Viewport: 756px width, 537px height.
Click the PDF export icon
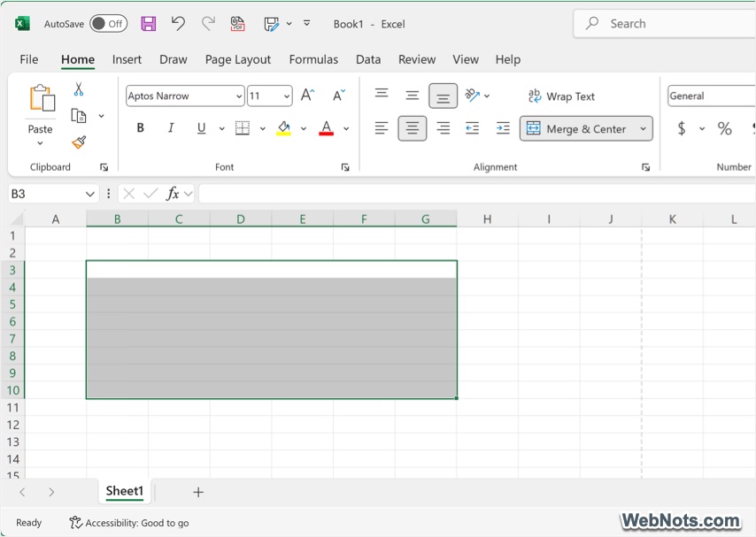[237, 24]
